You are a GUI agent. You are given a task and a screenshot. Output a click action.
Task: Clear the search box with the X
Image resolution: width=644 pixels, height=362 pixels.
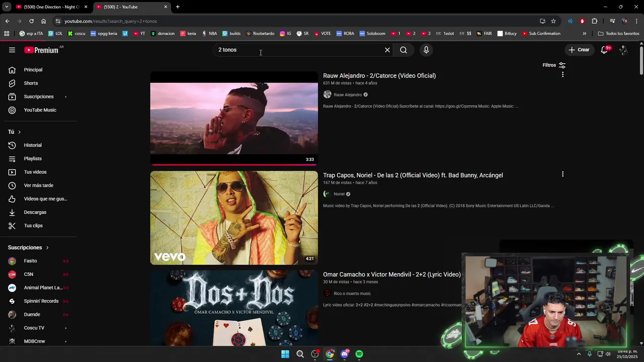387,50
